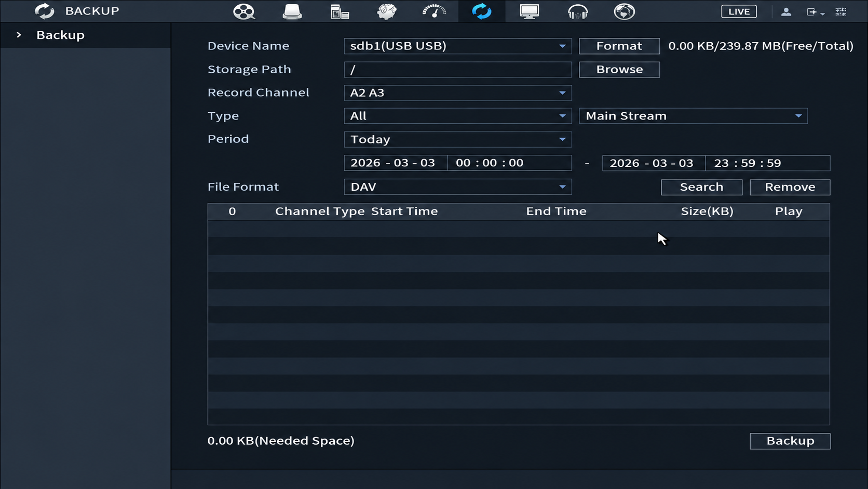Open the Record Channel dropdown
This screenshot has width=868, height=489.
[x=457, y=92]
